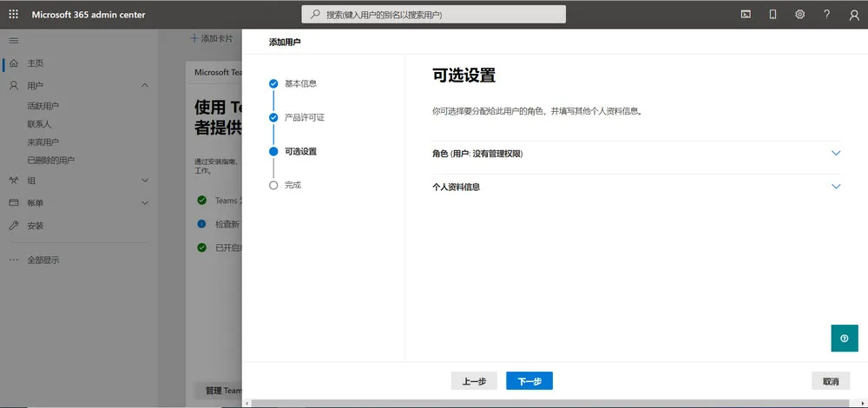Go to the 基本信息 wizard step
Image resolution: width=868 pixels, height=408 pixels.
(300, 83)
